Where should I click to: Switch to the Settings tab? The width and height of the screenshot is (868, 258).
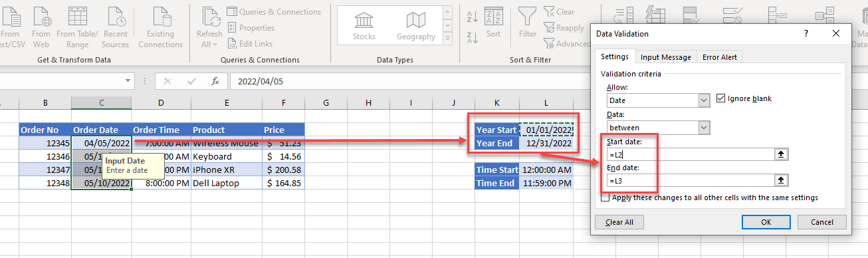(x=615, y=57)
